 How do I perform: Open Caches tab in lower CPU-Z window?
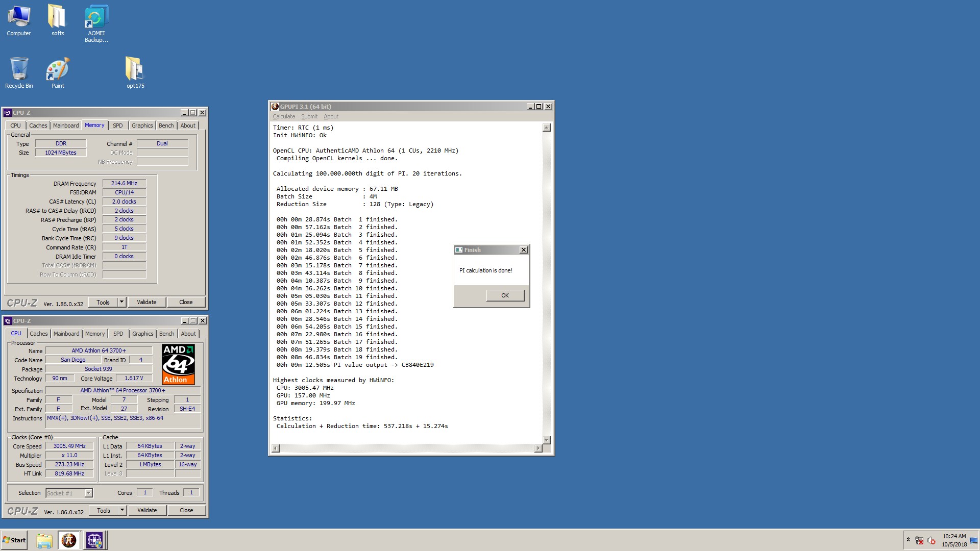[38, 334]
